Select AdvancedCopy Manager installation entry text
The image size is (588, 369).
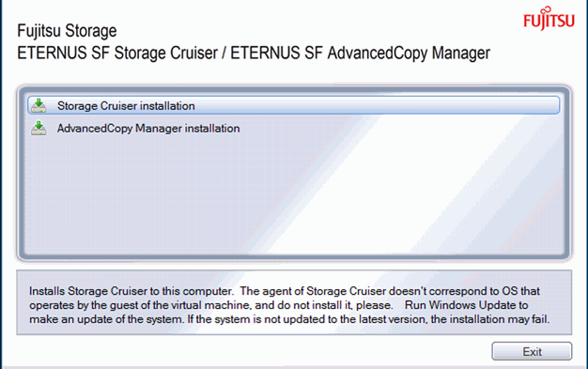(148, 129)
